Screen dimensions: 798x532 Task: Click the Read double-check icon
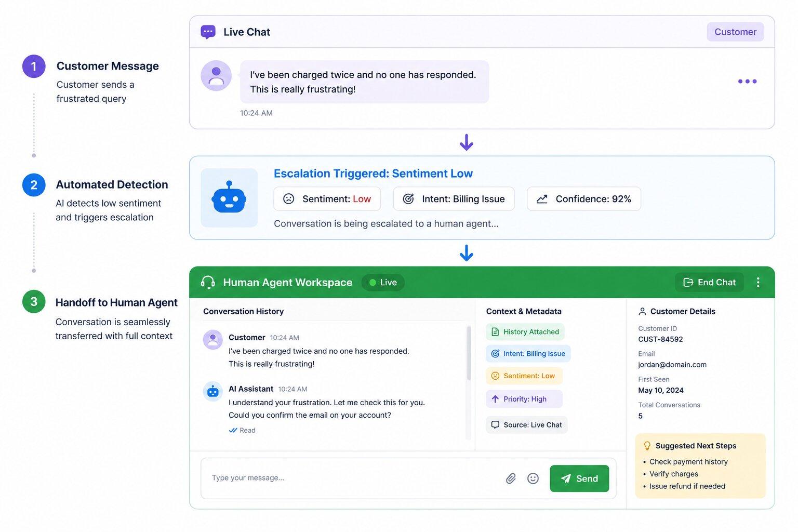click(233, 430)
